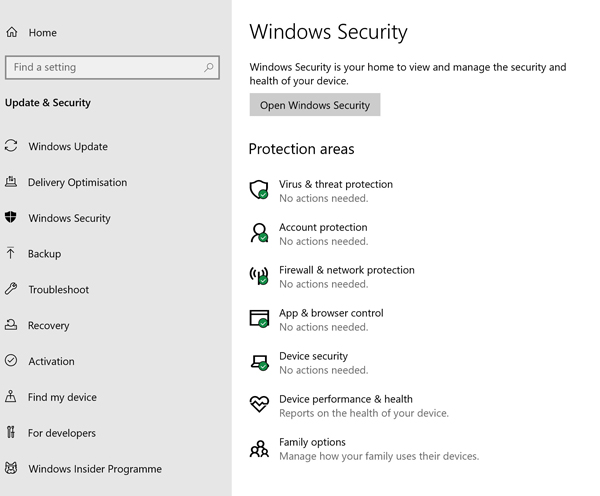
Task: Click the Windows Update refresh icon
Action: coord(11,146)
